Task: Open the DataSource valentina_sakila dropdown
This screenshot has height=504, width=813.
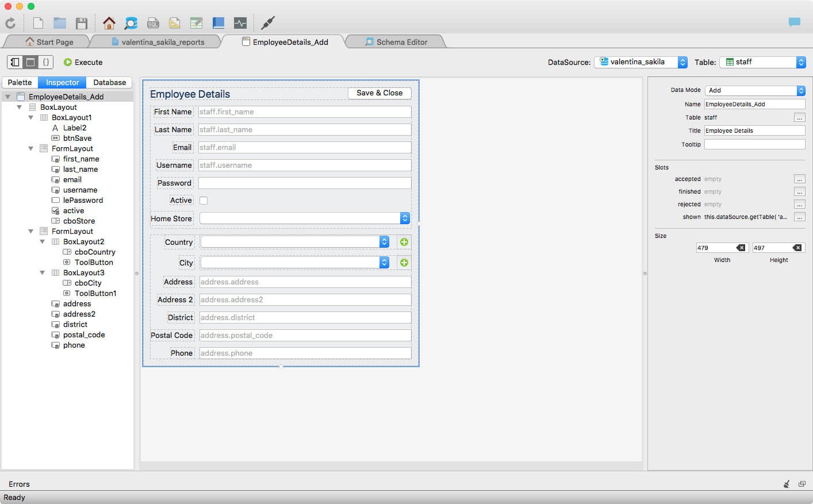Action: point(641,62)
